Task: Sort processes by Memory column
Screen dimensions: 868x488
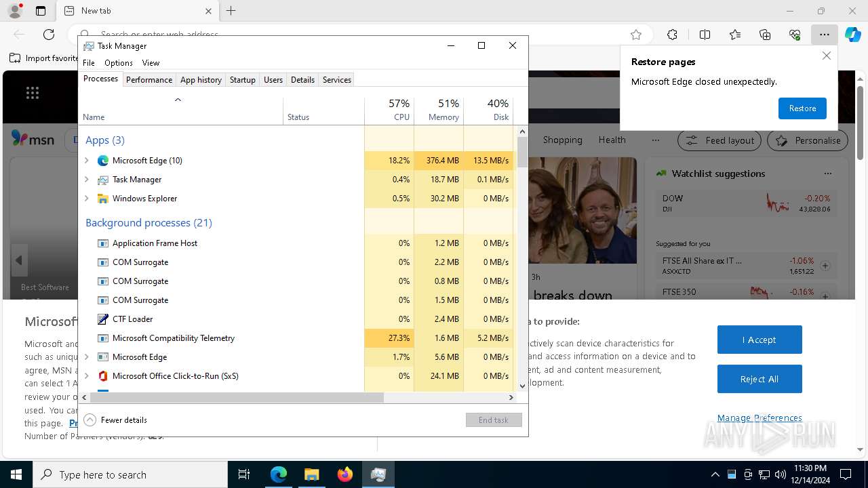Action: pyautogui.click(x=439, y=110)
